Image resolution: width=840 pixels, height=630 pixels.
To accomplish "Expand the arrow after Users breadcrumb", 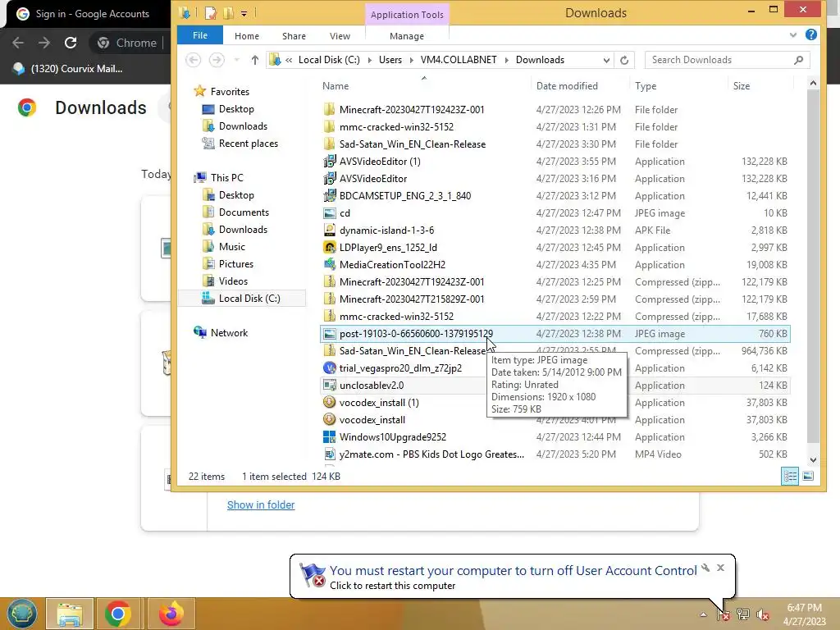I will tap(411, 60).
